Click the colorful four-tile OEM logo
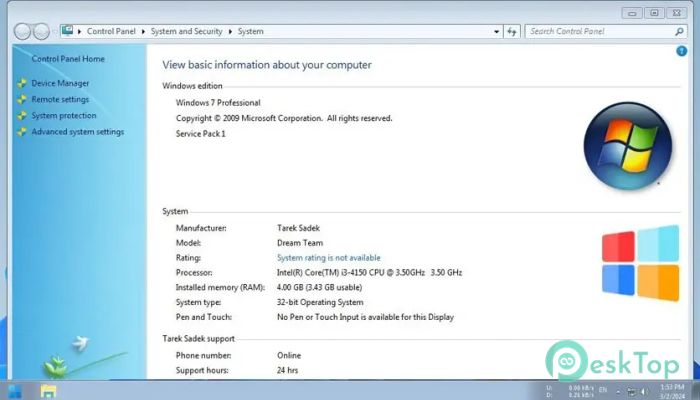Image resolution: width=700 pixels, height=400 pixels. tap(641, 263)
